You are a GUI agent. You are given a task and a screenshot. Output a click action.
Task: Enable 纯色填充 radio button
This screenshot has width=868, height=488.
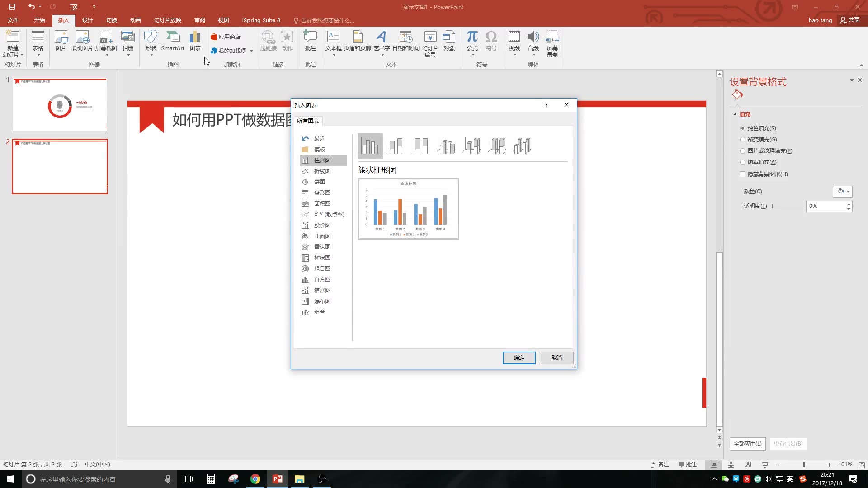[x=743, y=127]
